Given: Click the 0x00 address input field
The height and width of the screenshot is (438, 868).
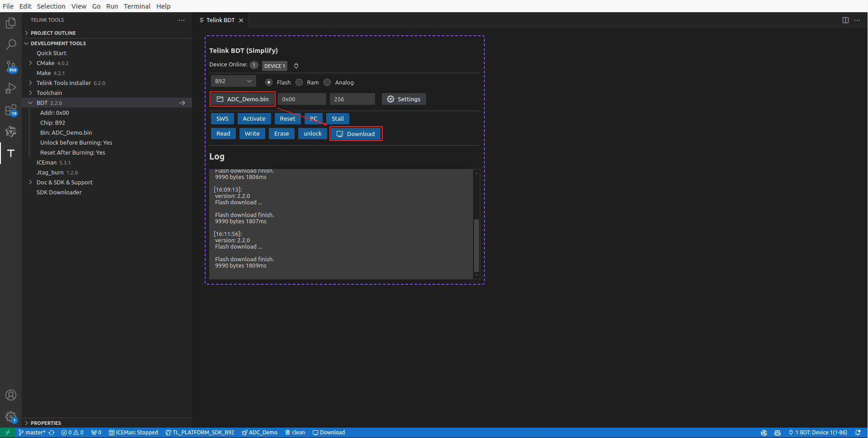Looking at the screenshot, I should (302, 99).
